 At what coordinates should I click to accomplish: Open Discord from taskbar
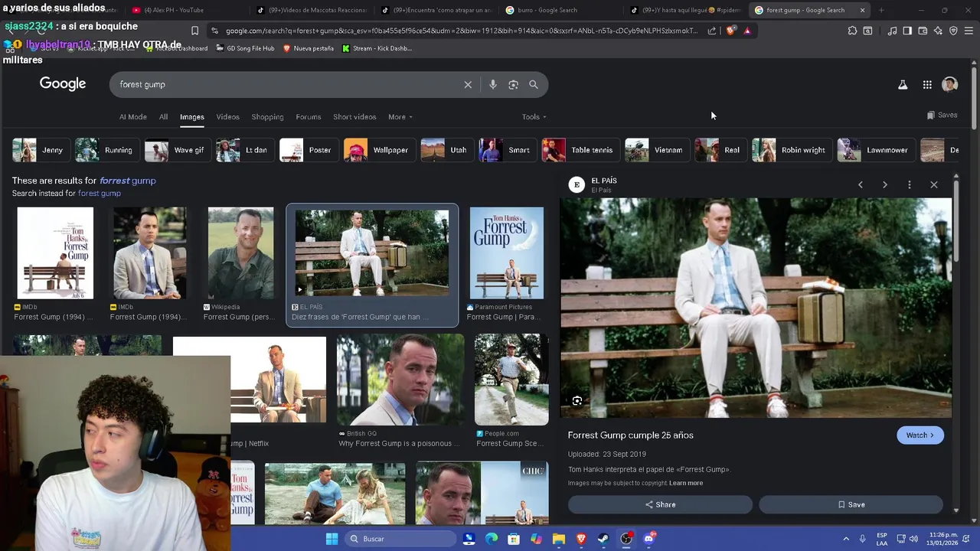click(x=649, y=538)
